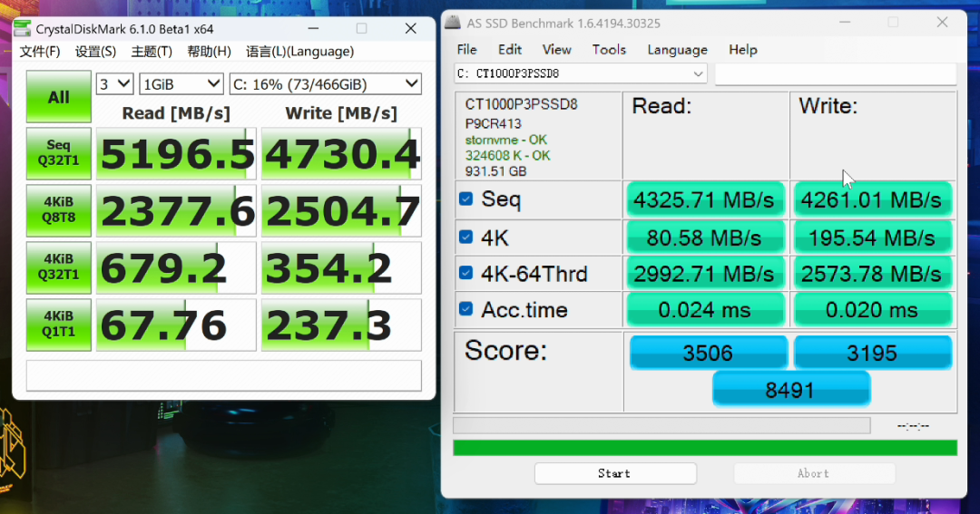This screenshot has width=980, height=514.
Task: Click the Abort button in AS SSD Benchmark
Action: click(x=814, y=473)
